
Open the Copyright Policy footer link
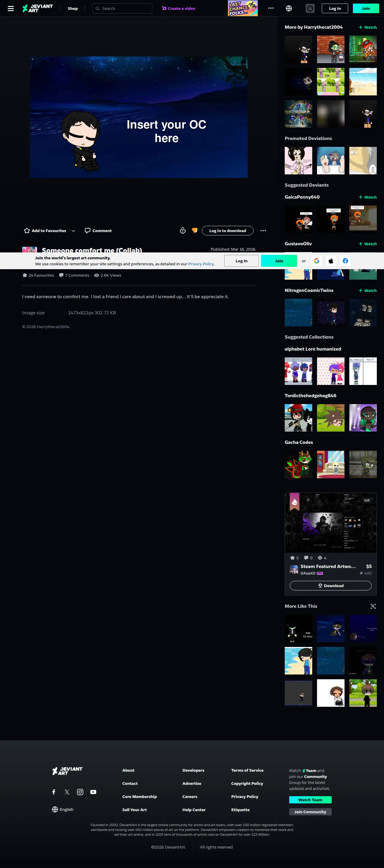247,783
